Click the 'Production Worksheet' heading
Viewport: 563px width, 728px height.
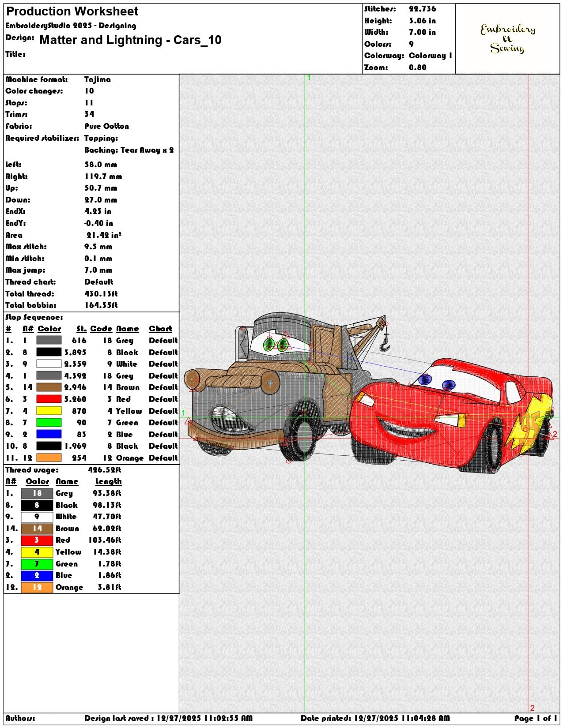pyautogui.click(x=72, y=11)
